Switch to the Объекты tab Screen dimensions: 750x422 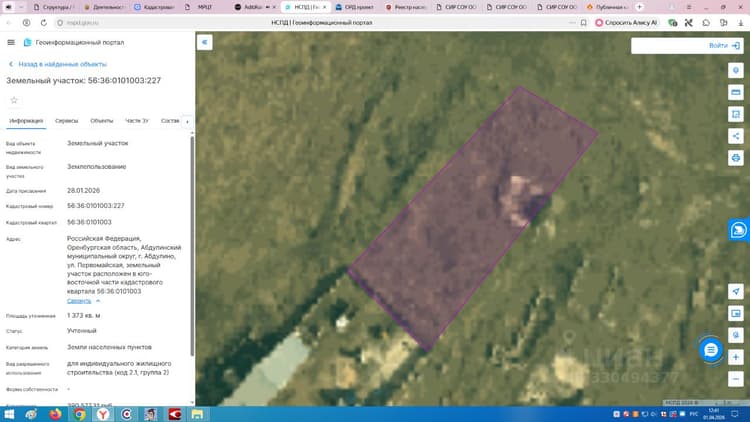click(102, 121)
